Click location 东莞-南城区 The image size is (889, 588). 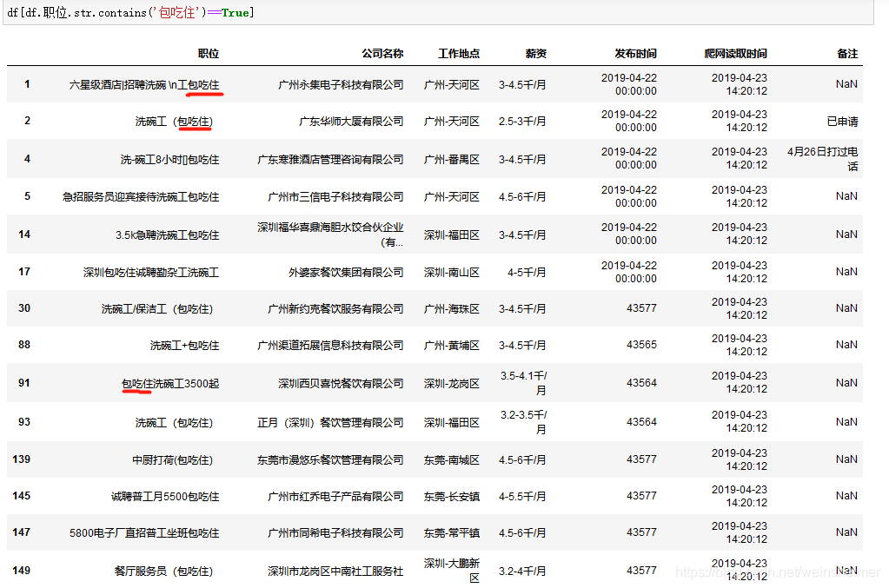click(451, 460)
